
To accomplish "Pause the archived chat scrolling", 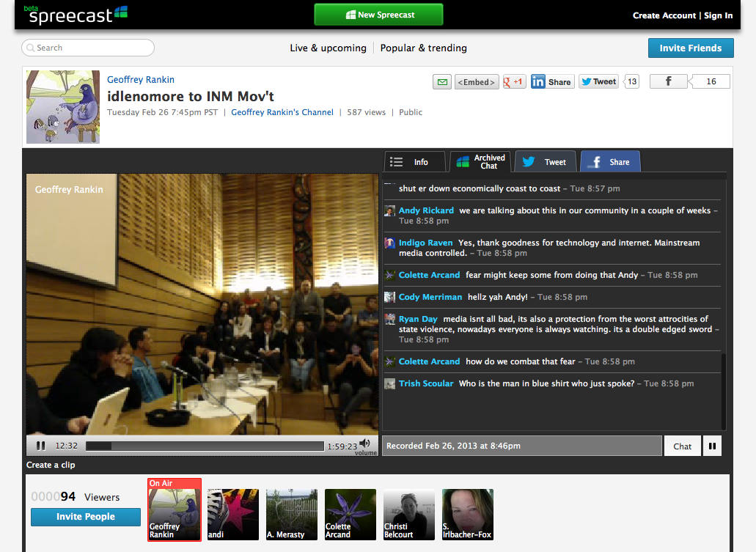I will 712,446.
